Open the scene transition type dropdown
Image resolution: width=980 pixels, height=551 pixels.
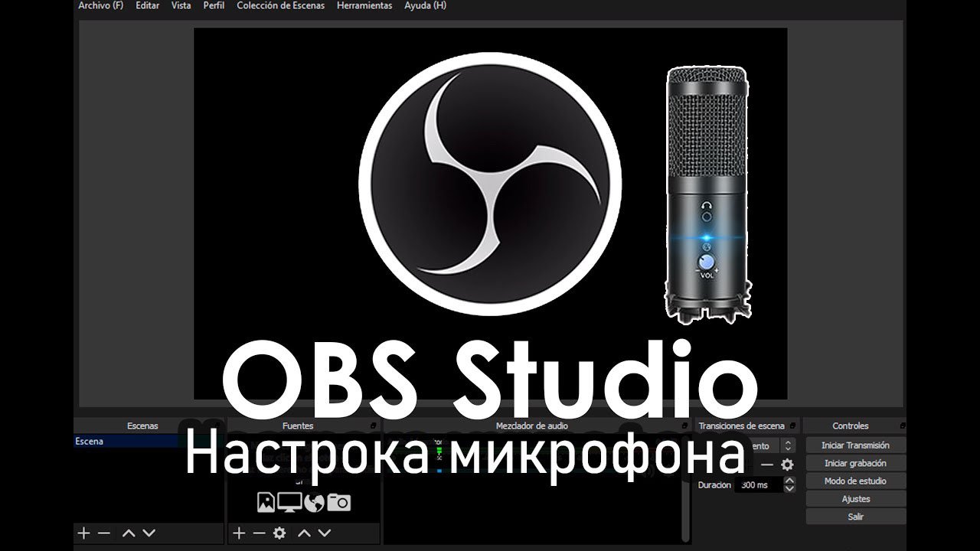pos(787,445)
